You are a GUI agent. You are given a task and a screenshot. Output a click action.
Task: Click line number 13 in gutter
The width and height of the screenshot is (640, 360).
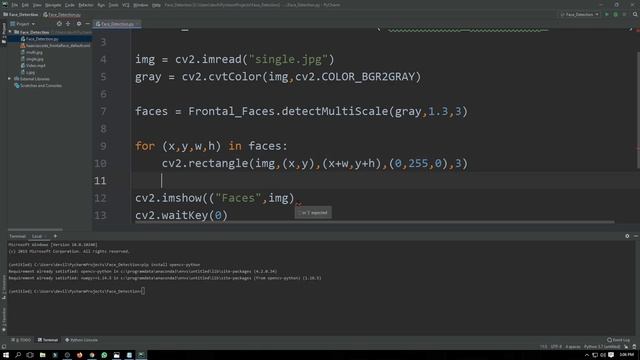(x=100, y=215)
